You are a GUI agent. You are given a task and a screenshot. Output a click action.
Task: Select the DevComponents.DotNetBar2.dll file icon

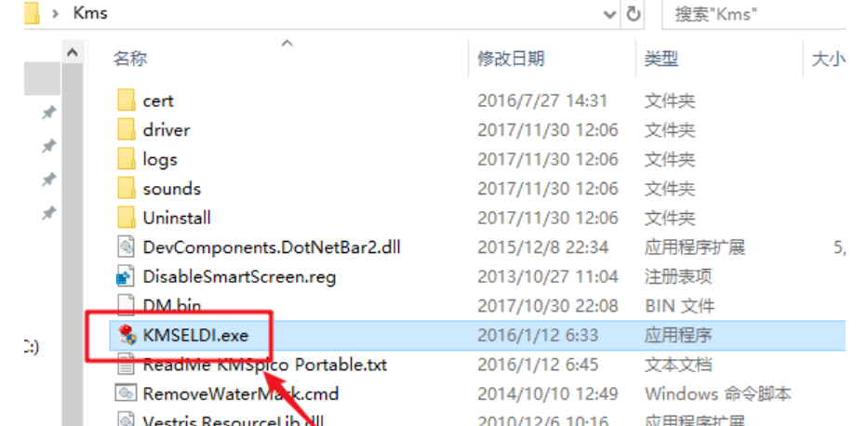pyautogui.click(x=127, y=246)
